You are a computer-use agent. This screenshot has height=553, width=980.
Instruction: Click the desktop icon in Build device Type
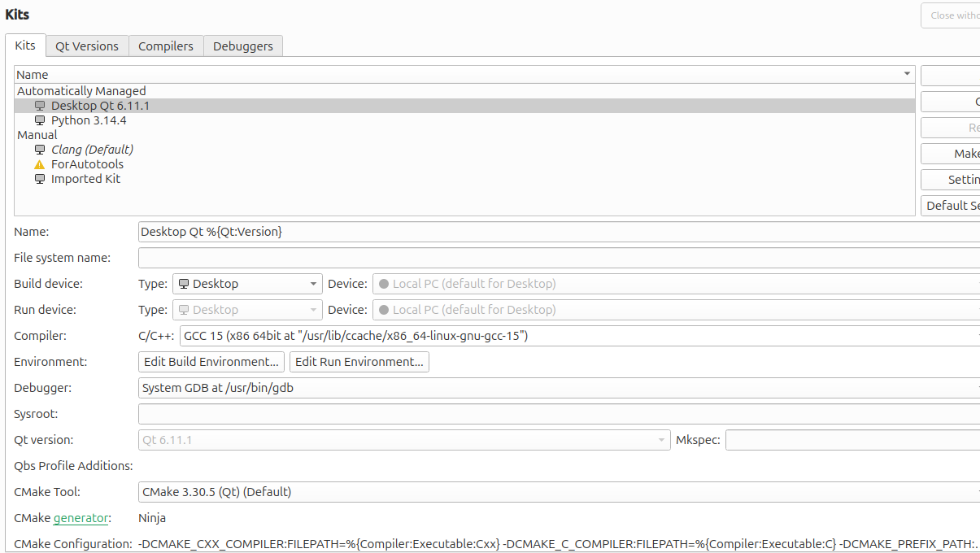tap(184, 284)
